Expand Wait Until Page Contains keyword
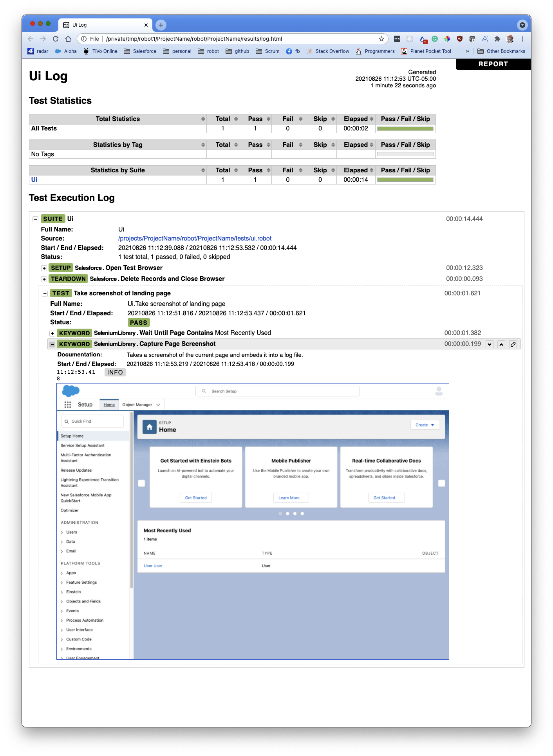This screenshot has width=553, height=756. point(52,333)
